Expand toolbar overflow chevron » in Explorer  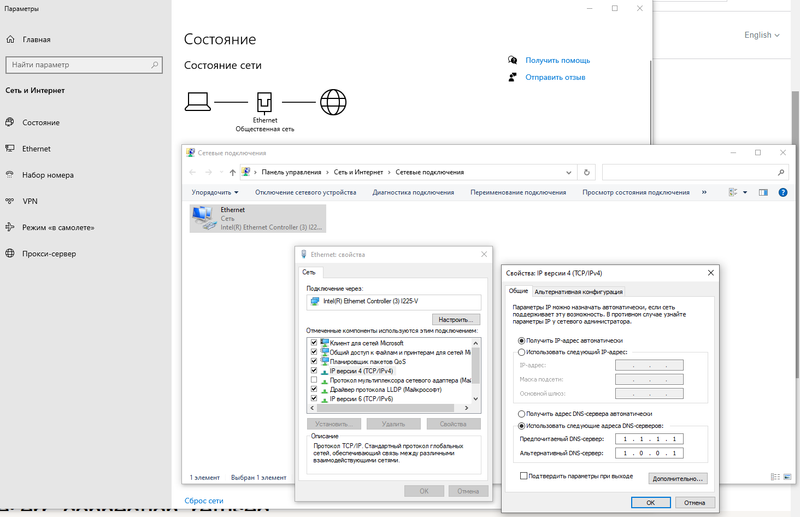(704, 192)
